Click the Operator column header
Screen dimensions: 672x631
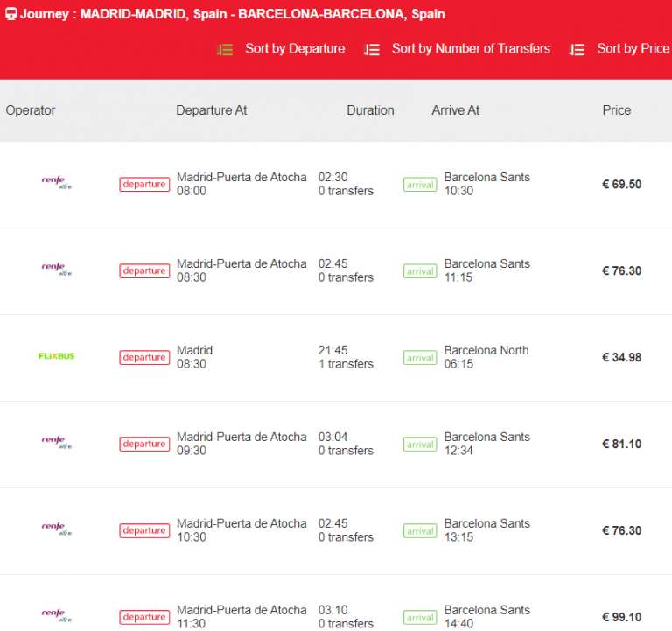click(x=31, y=110)
